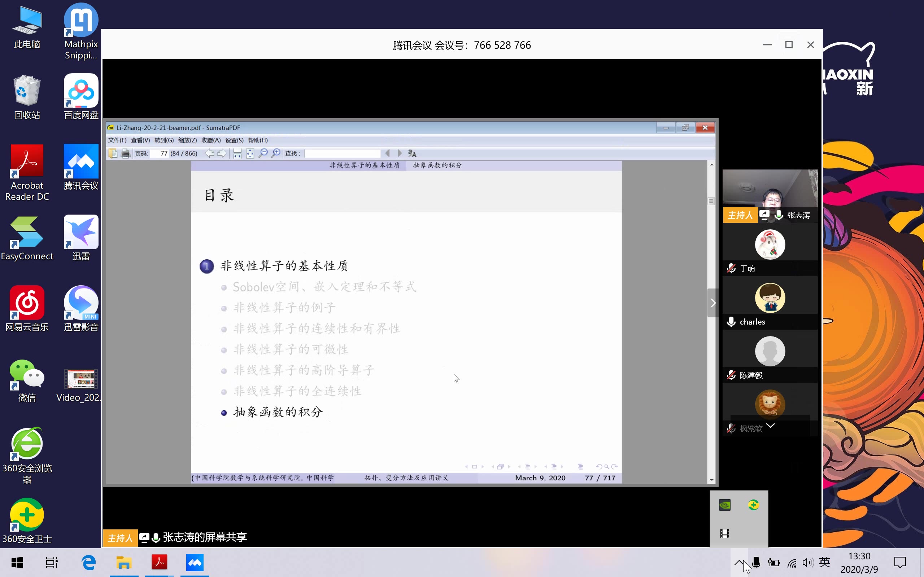Expand hidden system tray icons arrow
This screenshot has height=577, width=924.
(x=739, y=563)
